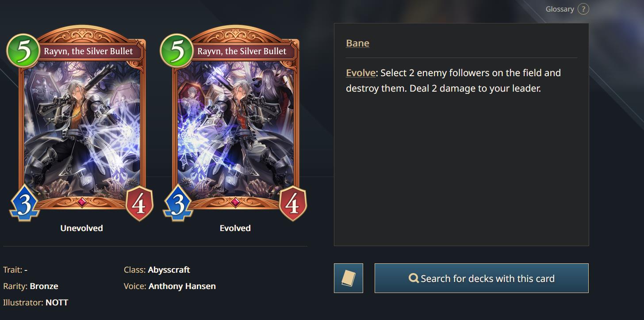644x320 pixels.
Task: Click the Evolve keyword in card text
Action: tap(361, 73)
